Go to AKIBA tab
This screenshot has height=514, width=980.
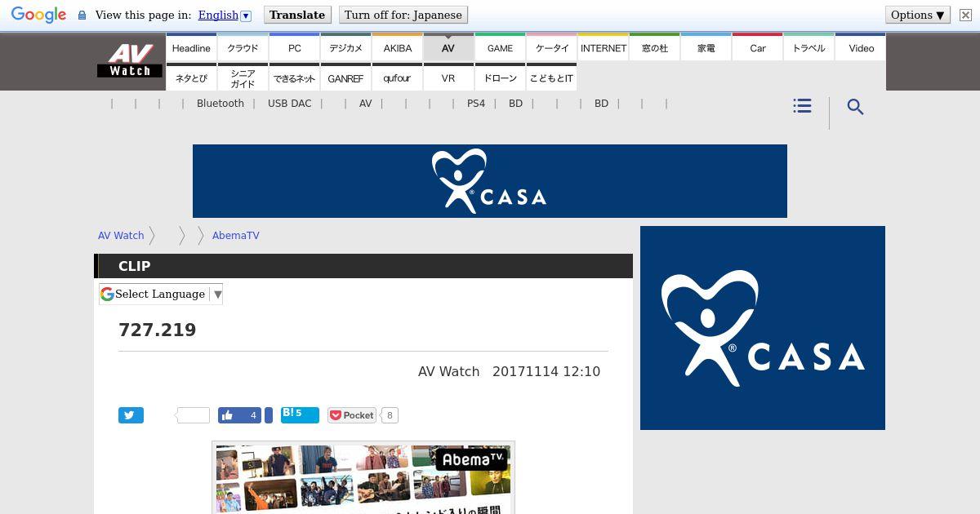pyautogui.click(x=398, y=47)
